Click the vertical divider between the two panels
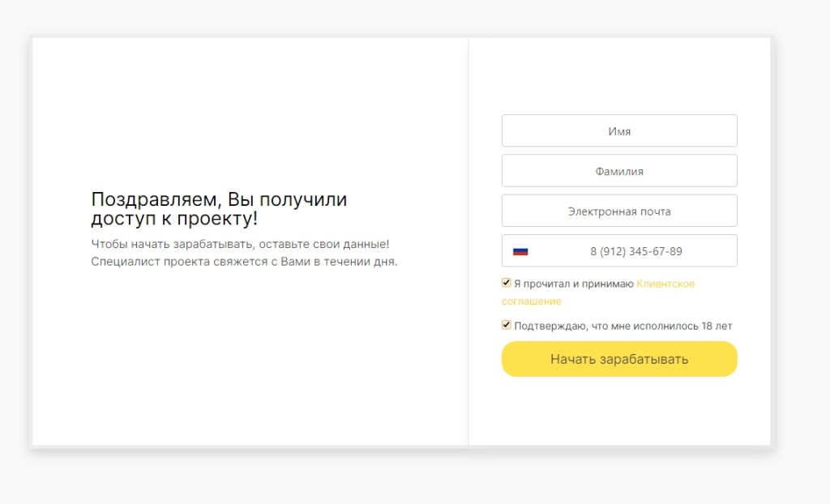The height and width of the screenshot is (504, 830). (x=468, y=241)
